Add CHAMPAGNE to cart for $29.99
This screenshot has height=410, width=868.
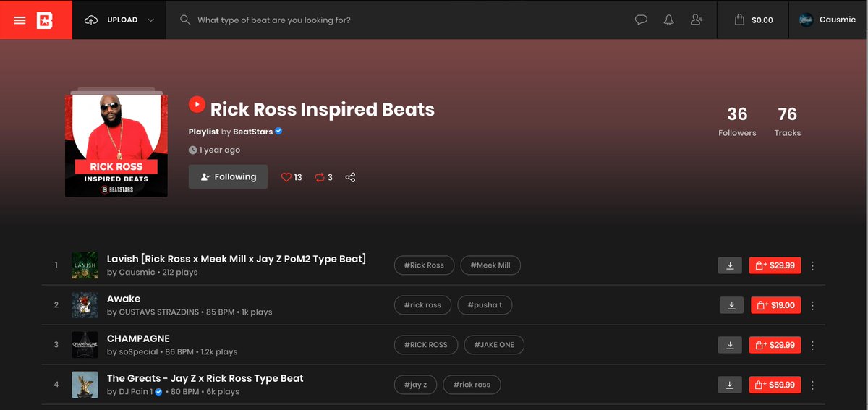pyautogui.click(x=775, y=345)
